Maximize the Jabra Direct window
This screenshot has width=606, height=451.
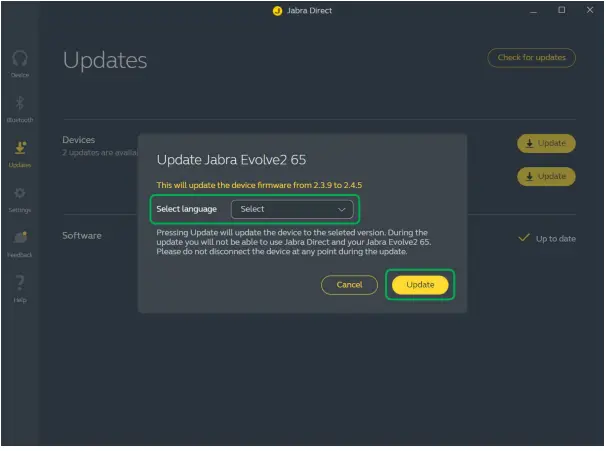(x=562, y=10)
